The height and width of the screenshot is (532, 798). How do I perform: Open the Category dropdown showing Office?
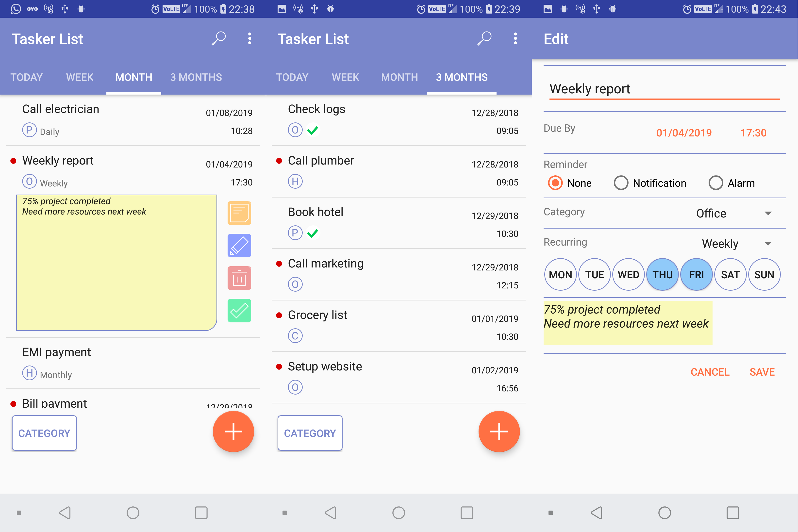point(734,213)
